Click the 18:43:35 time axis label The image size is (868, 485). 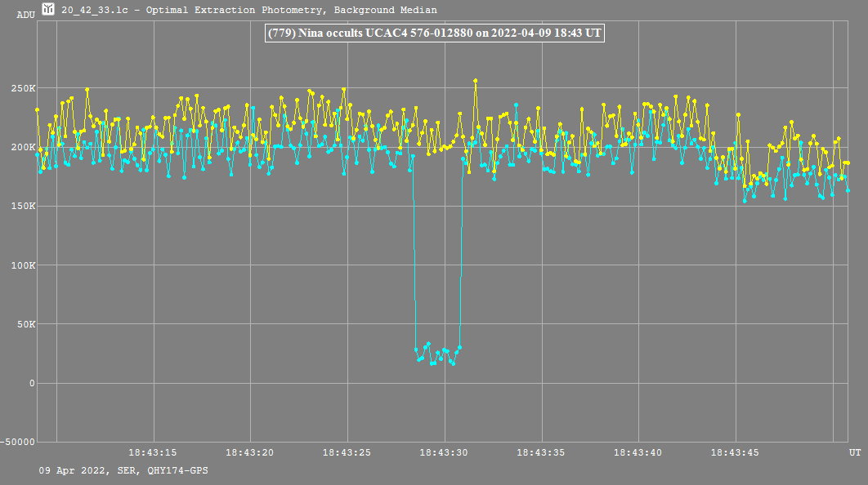coord(542,452)
